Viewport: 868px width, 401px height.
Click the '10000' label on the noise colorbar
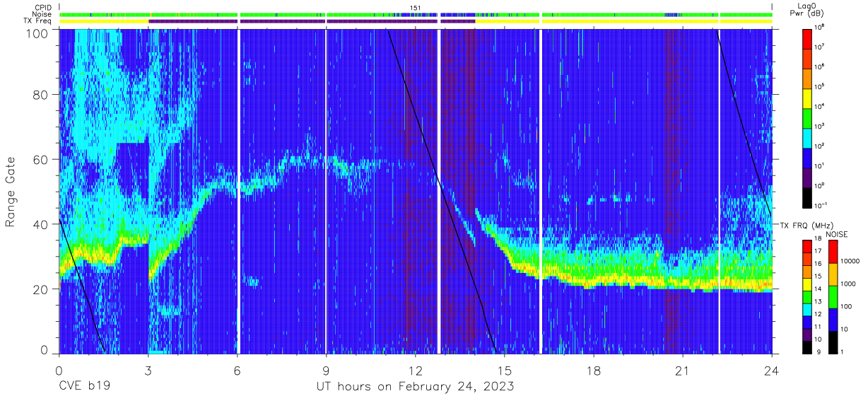(x=851, y=262)
